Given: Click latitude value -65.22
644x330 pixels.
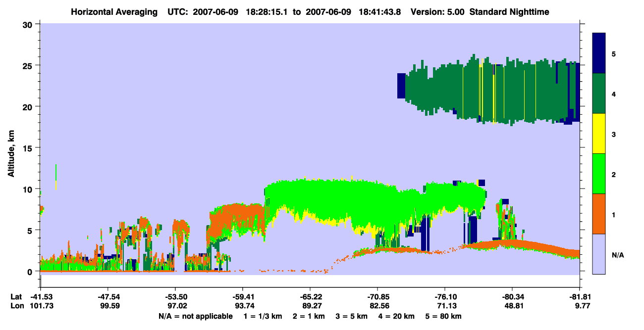Looking at the screenshot, I should click(310, 297).
